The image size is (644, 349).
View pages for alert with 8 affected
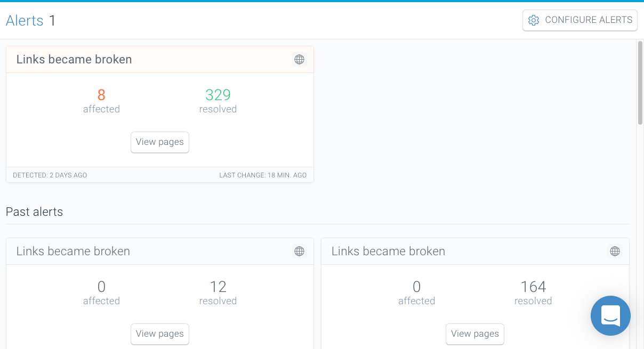click(160, 142)
